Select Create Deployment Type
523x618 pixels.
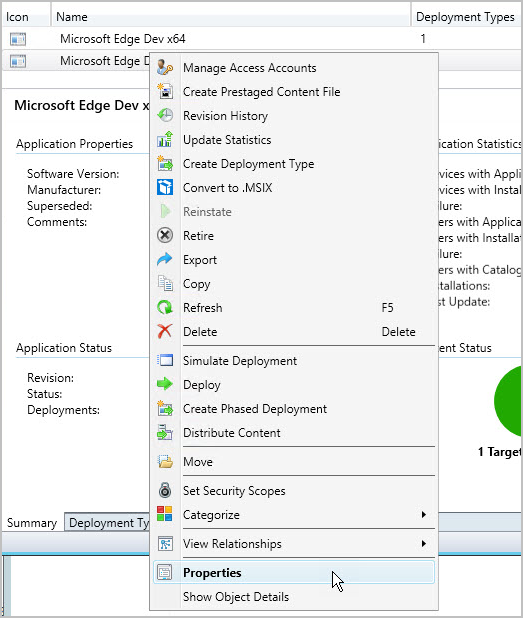[x=294, y=164]
